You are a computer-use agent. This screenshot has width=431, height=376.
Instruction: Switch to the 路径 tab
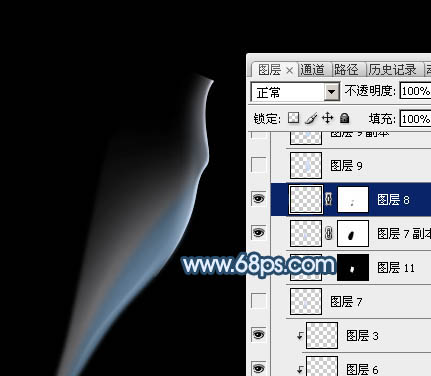coord(347,70)
